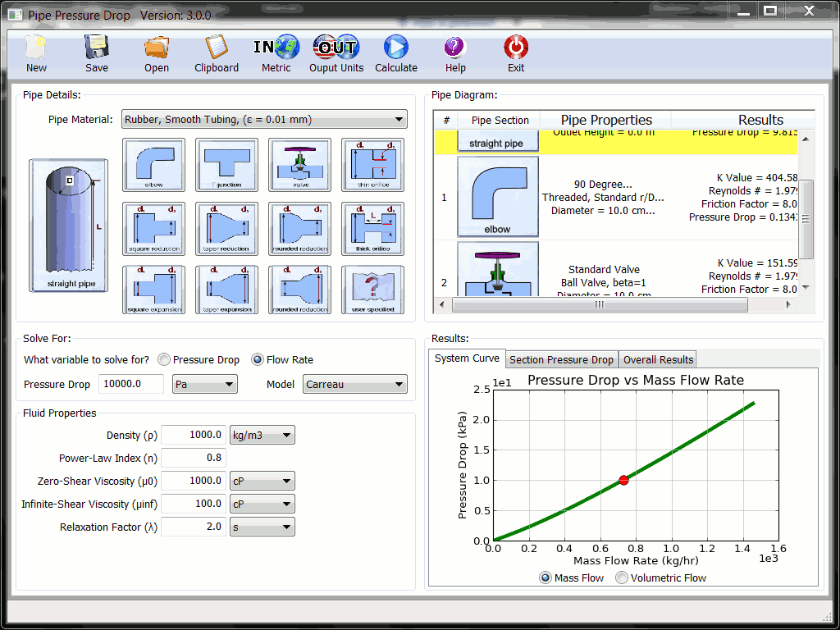Click the IN Metric units icon
The height and width of the screenshot is (630, 840).
(276, 48)
